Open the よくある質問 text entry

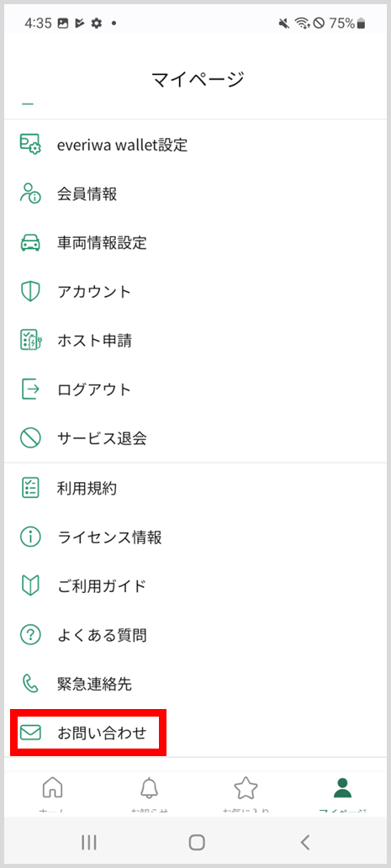click(102, 634)
